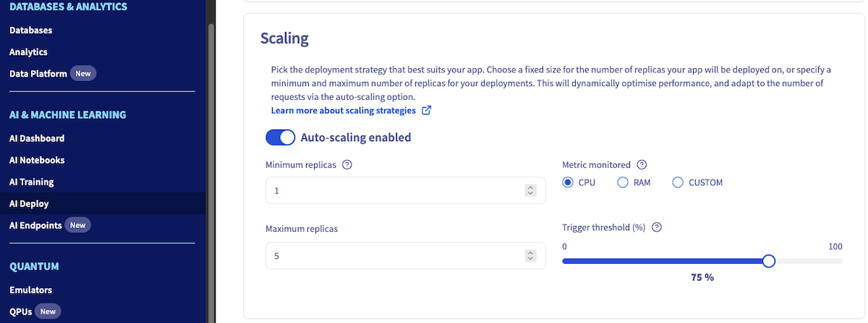Disable the Auto-scaling enabled toggle
Screen dimensions: 868x323
tap(281, 138)
